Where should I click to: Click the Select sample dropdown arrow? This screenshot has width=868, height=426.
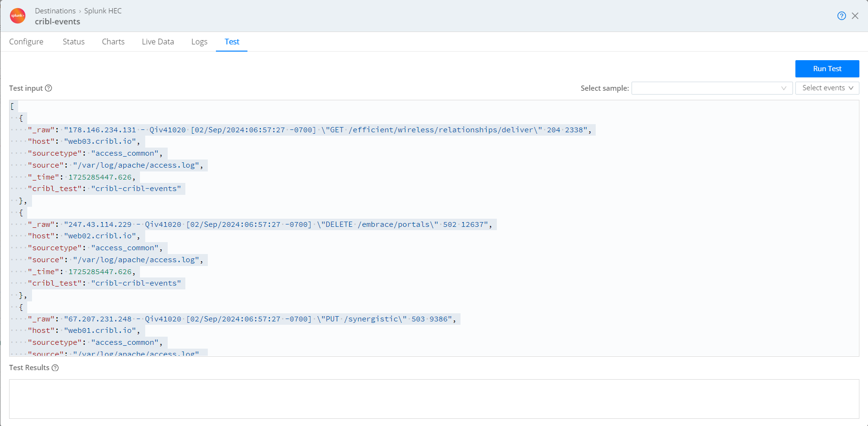coord(783,88)
